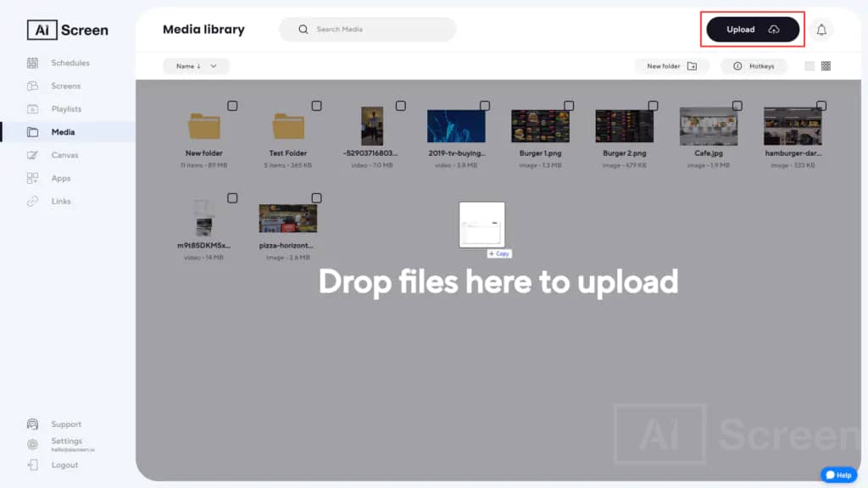Click the magnifier icon in search bar
Image resolution: width=868 pixels, height=488 pixels.
(303, 30)
